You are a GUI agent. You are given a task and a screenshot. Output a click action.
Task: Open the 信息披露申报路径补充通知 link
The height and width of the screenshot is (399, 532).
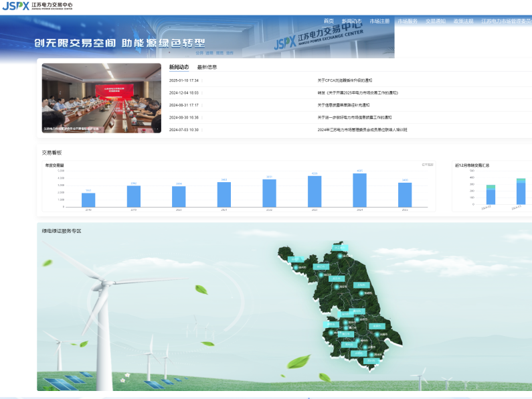point(343,105)
